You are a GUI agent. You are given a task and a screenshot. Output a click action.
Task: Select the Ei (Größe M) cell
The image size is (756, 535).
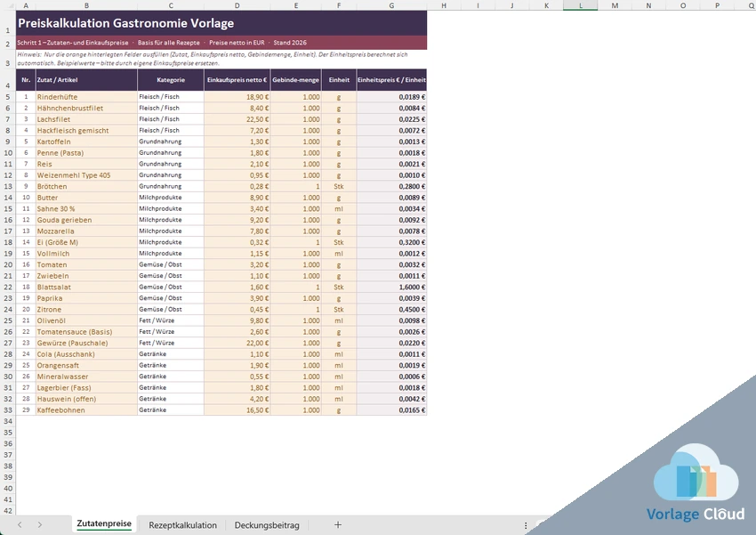[x=86, y=242]
